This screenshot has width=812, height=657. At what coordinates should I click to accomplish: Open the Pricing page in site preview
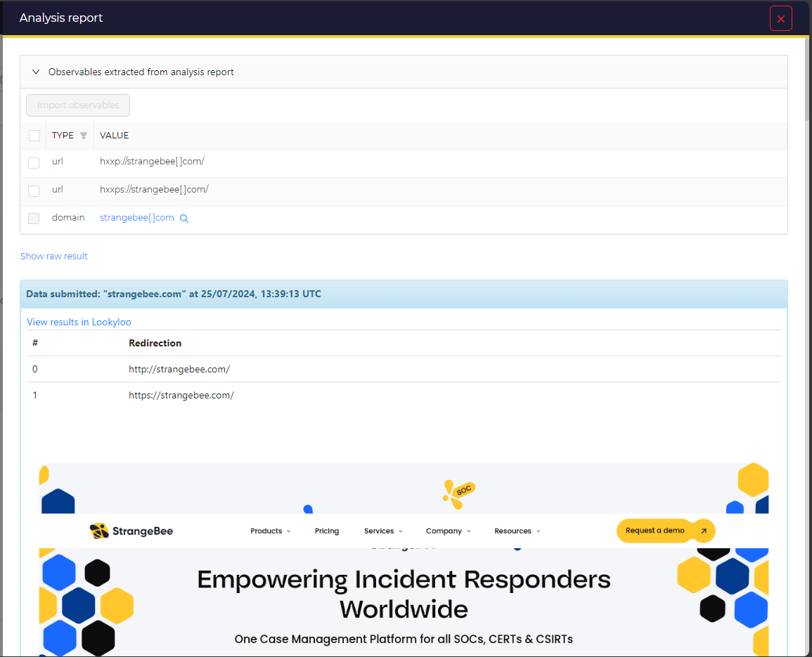pyautogui.click(x=327, y=531)
